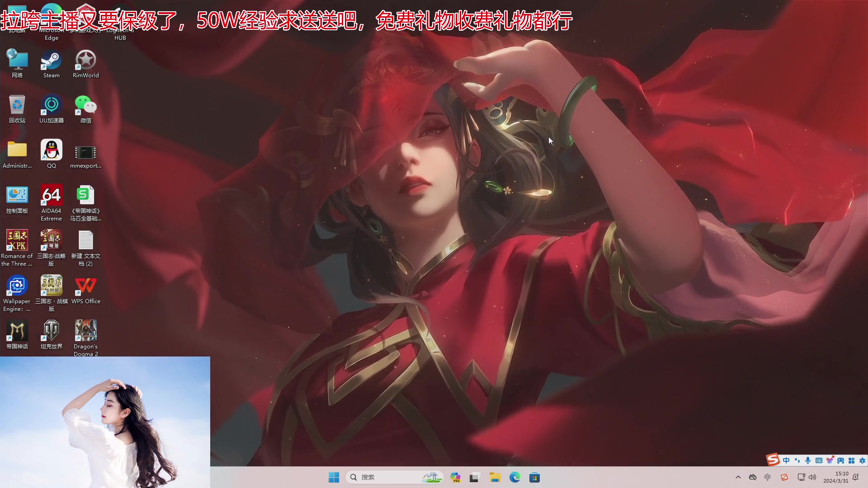The width and height of the screenshot is (868, 488).
Task: Open the soft keyboard on the Sogou bar
Action: tap(819, 460)
